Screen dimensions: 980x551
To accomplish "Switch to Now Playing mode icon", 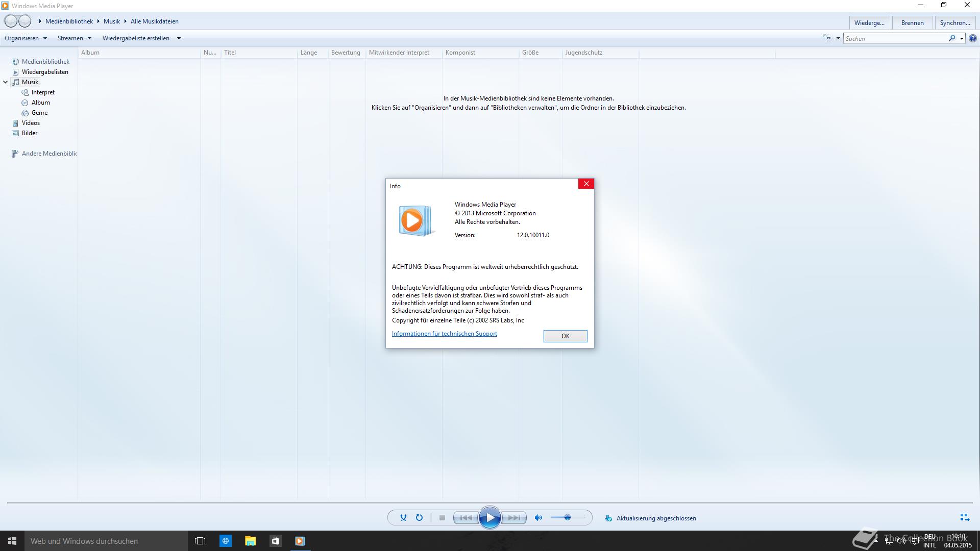I will click(x=965, y=518).
